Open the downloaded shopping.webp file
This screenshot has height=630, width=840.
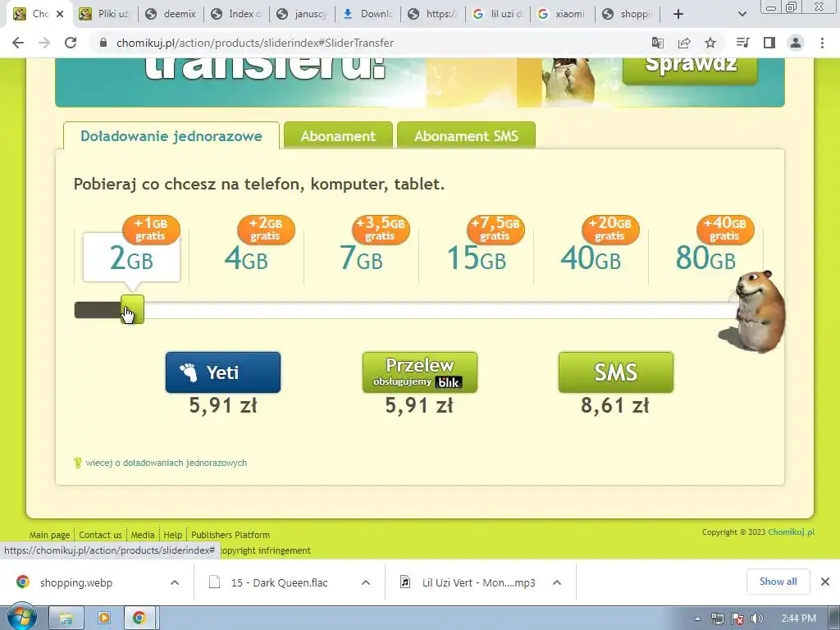coord(76,582)
